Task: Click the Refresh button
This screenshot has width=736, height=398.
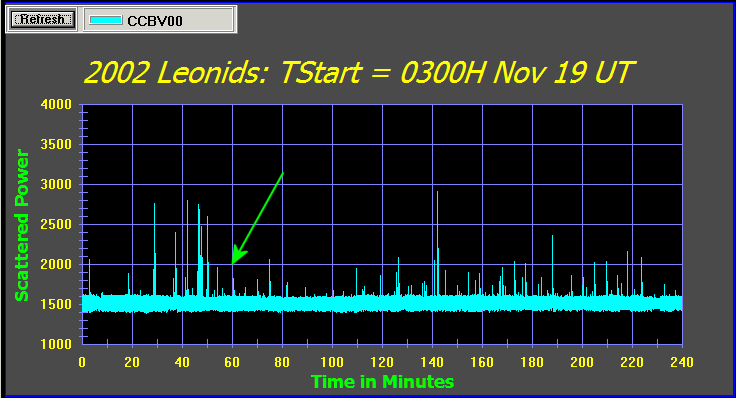Action: (42, 20)
